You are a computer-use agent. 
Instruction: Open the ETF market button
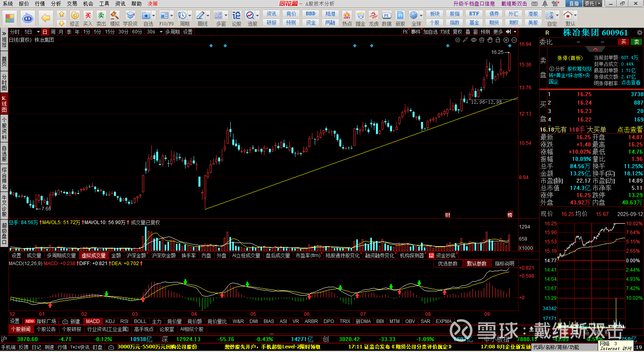(x=474, y=14)
